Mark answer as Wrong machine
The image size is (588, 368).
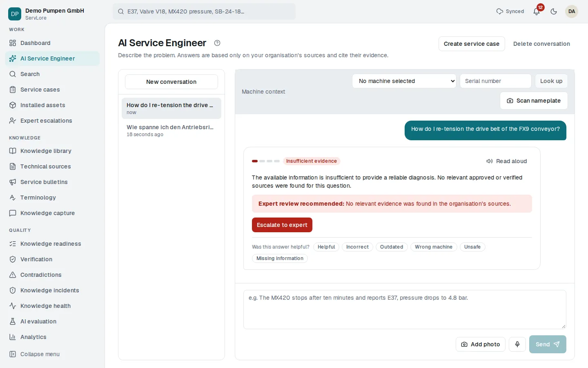434,247
